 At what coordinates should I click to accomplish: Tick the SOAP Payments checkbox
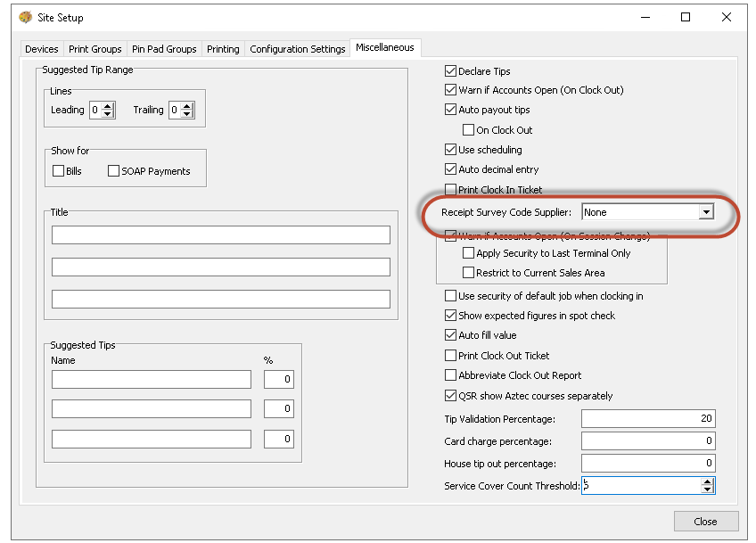pos(113,170)
